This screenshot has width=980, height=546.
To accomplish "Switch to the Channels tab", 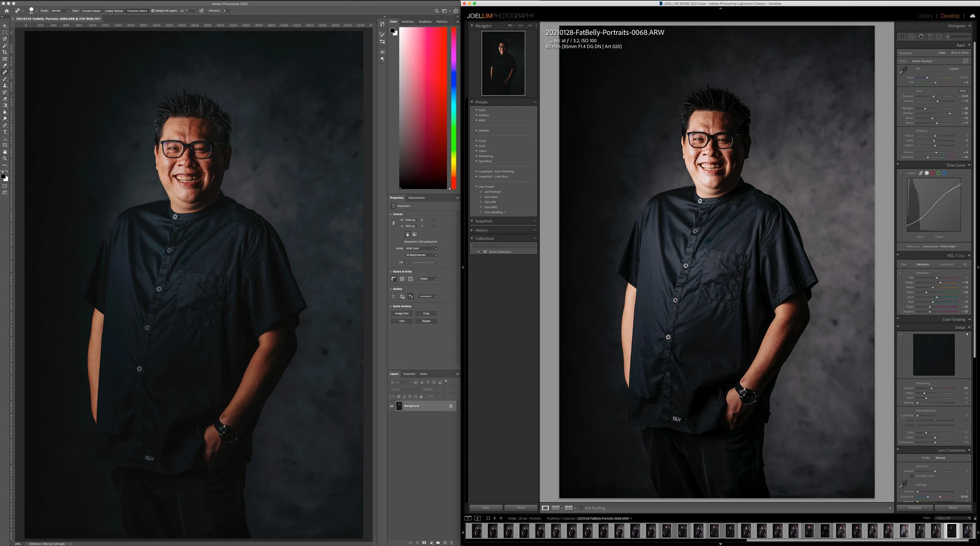I will [409, 374].
